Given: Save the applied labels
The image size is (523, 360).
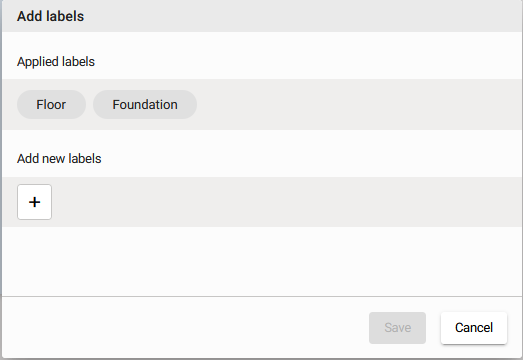Looking at the screenshot, I should [x=397, y=328].
